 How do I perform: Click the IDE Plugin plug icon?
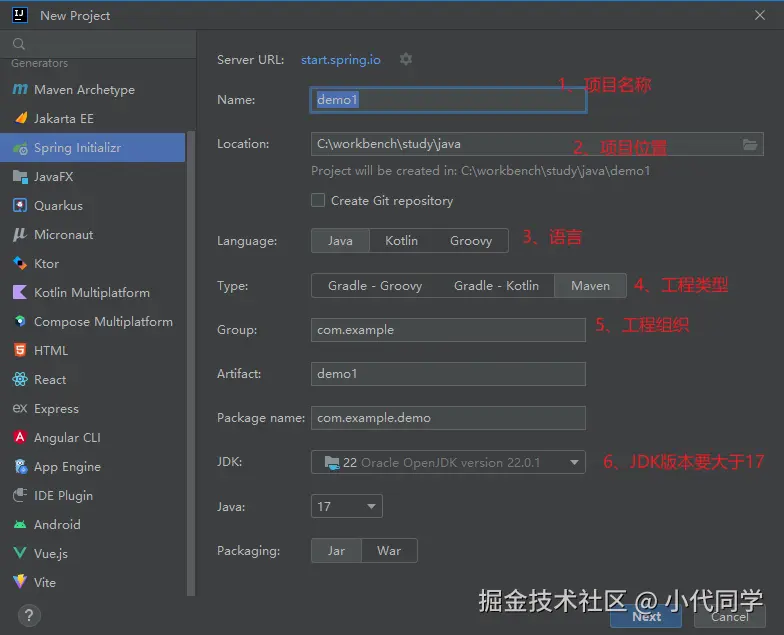pos(20,495)
